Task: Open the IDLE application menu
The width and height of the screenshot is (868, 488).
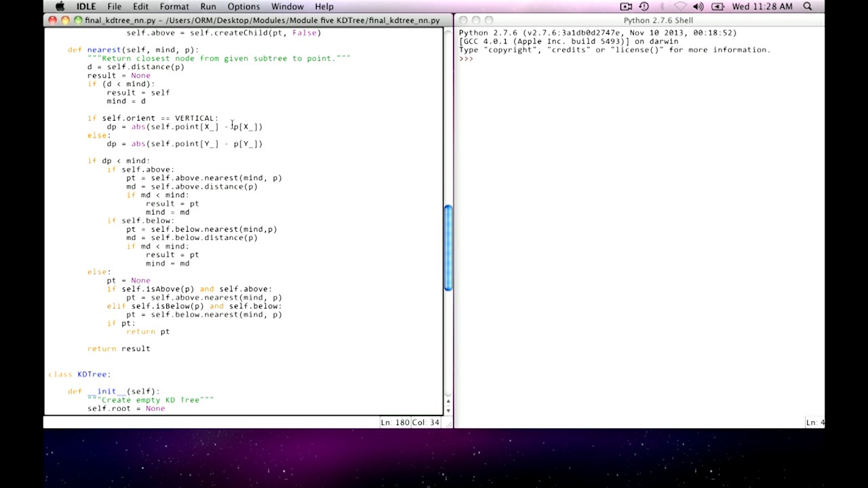Action: [x=86, y=7]
